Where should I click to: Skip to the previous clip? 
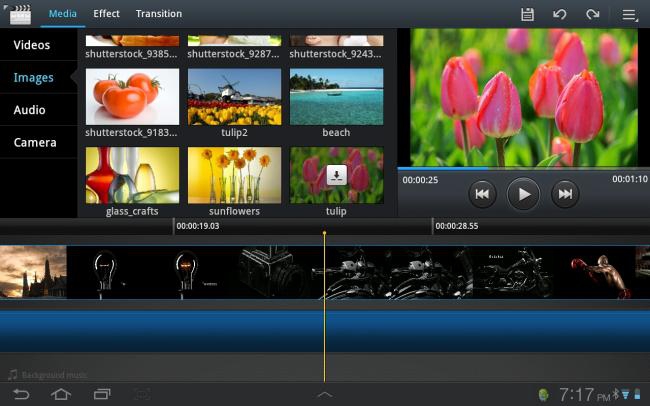click(x=482, y=194)
